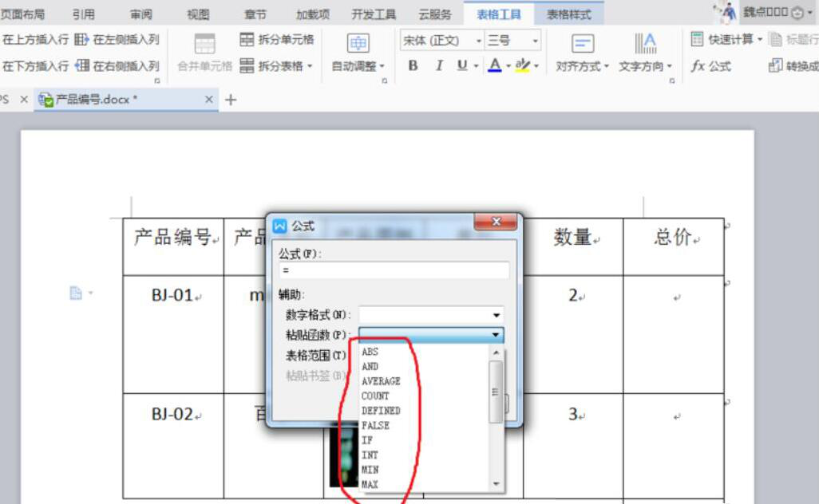Click the 公式(F) formula input field
This screenshot has height=504, width=819.
tap(394, 270)
